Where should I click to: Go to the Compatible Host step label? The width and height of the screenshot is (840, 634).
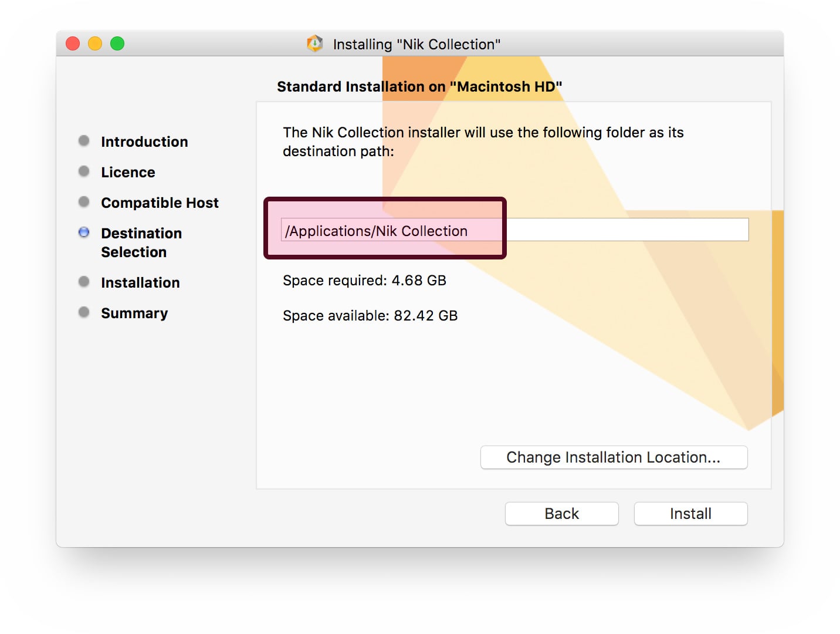[160, 203]
